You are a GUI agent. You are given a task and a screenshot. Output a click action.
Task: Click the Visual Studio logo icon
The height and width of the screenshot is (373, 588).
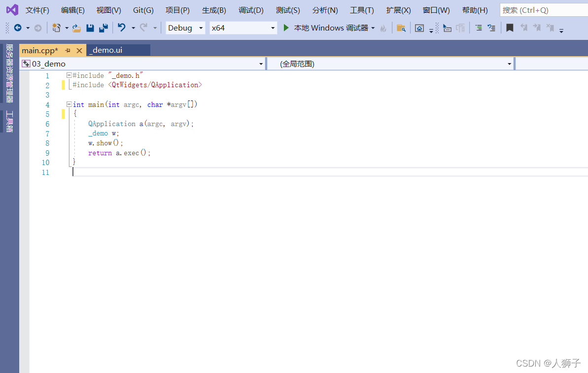pyautogui.click(x=12, y=10)
